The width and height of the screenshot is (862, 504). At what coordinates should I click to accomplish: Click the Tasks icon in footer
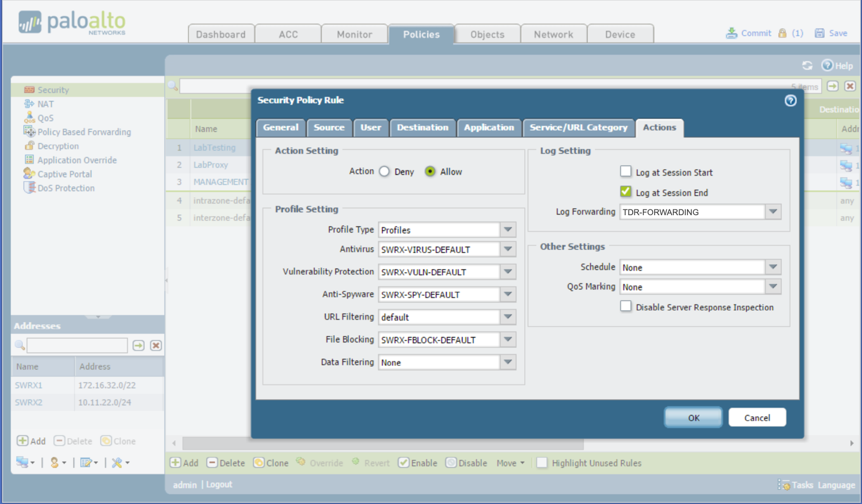pos(784,485)
